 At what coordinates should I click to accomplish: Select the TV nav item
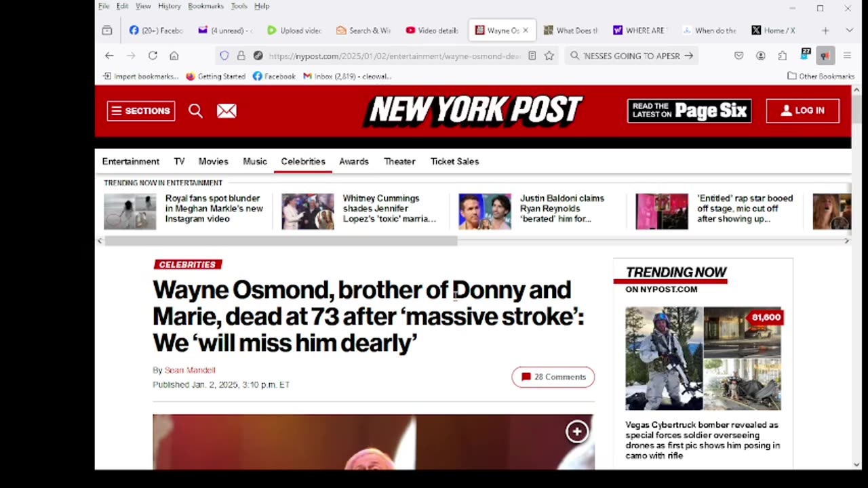[179, 161]
